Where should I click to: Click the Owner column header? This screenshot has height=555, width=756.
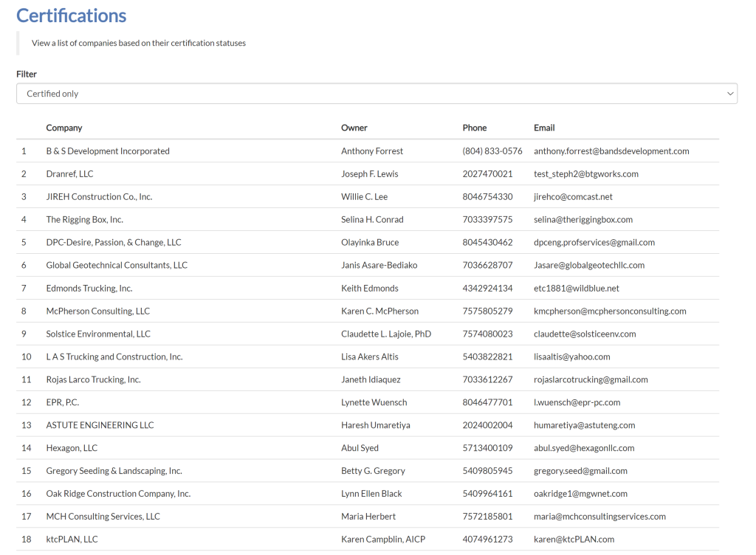click(354, 128)
